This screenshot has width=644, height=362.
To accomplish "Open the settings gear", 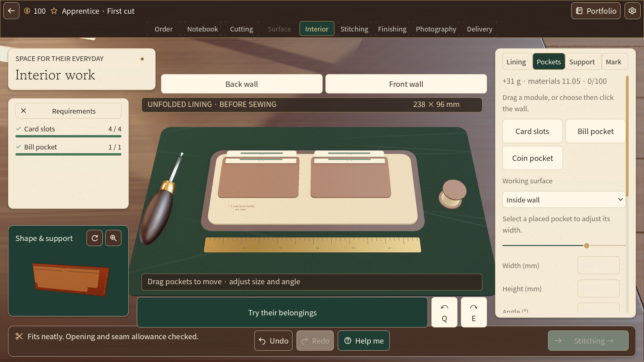I will pos(632,11).
